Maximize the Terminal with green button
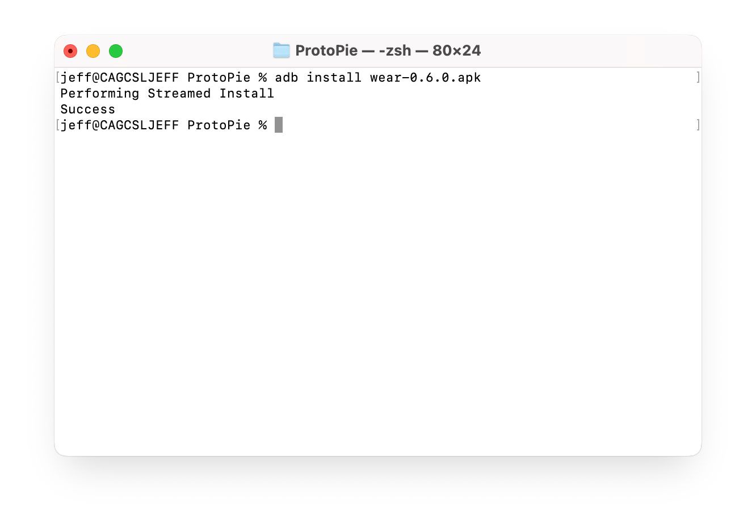 116,51
